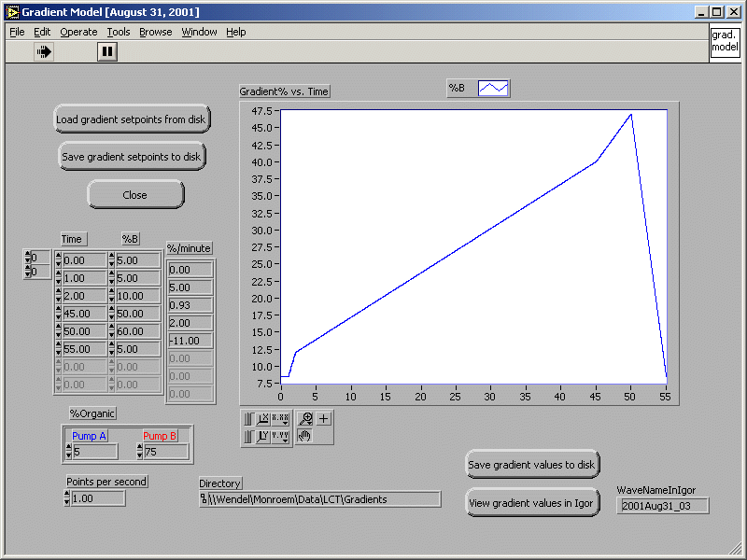The image size is (747, 560).
Task: Click the Points per second stepper arrows
Action: pyautogui.click(x=66, y=498)
